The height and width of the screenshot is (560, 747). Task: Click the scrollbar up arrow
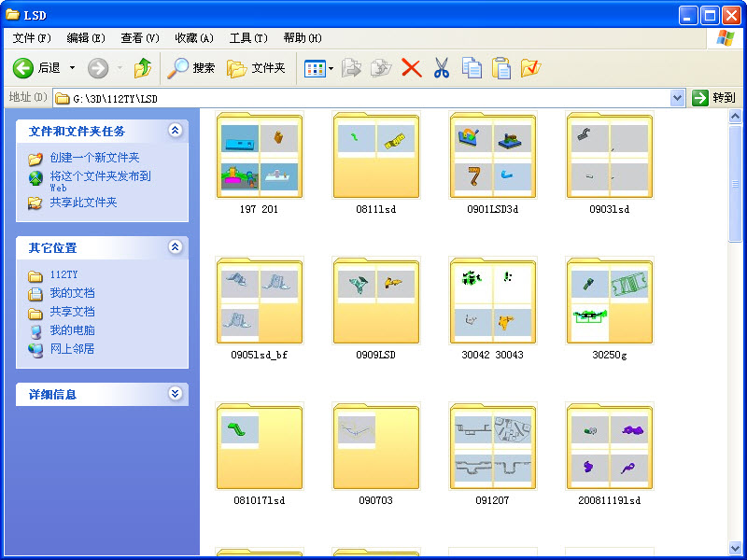735,116
